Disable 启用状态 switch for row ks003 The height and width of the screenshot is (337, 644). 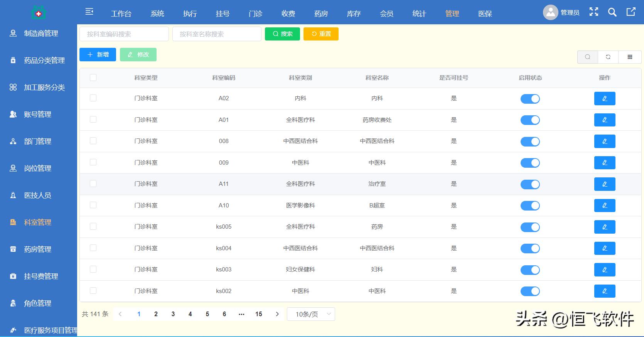pos(530,270)
